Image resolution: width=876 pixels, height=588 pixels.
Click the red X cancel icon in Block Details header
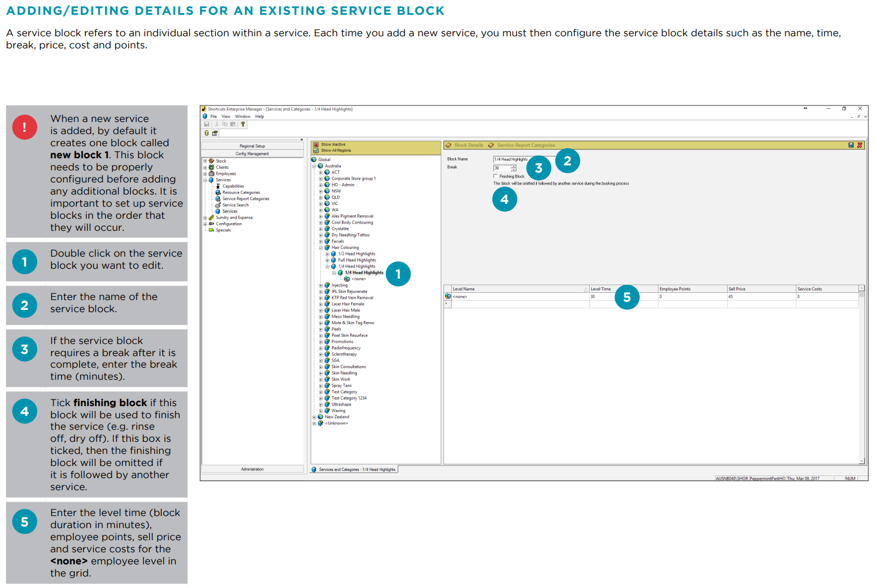[x=860, y=145]
